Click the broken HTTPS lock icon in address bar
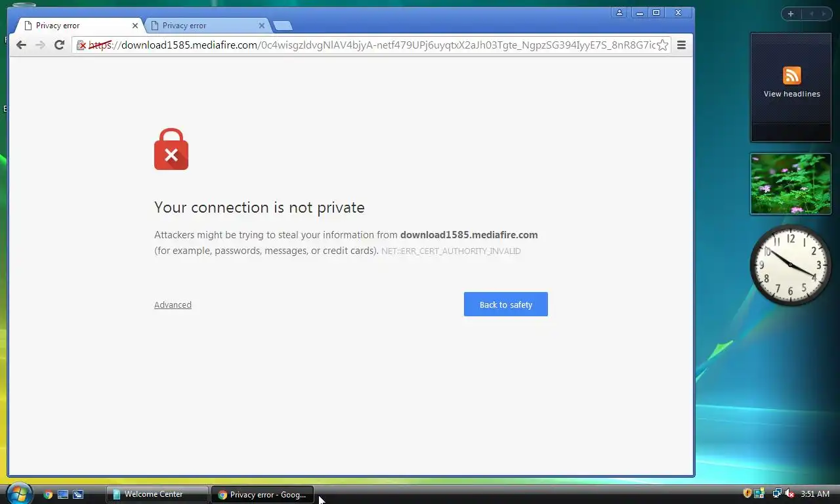Viewport: 840px width, 504px height. pos(81,45)
